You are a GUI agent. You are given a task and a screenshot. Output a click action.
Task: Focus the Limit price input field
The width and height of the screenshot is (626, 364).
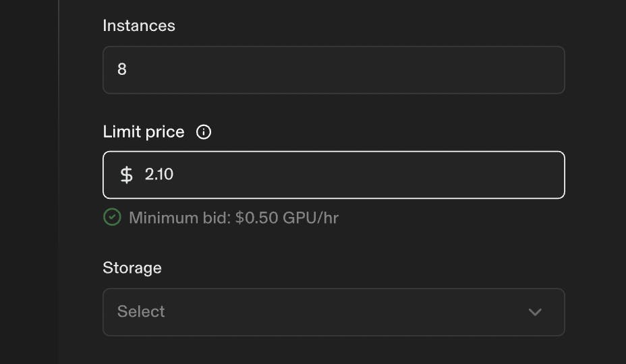pos(333,175)
